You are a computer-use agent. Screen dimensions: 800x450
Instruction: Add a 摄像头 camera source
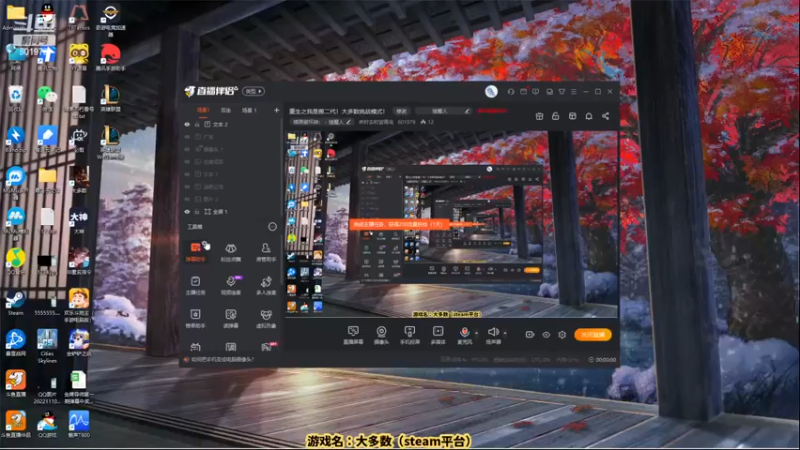[381, 335]
